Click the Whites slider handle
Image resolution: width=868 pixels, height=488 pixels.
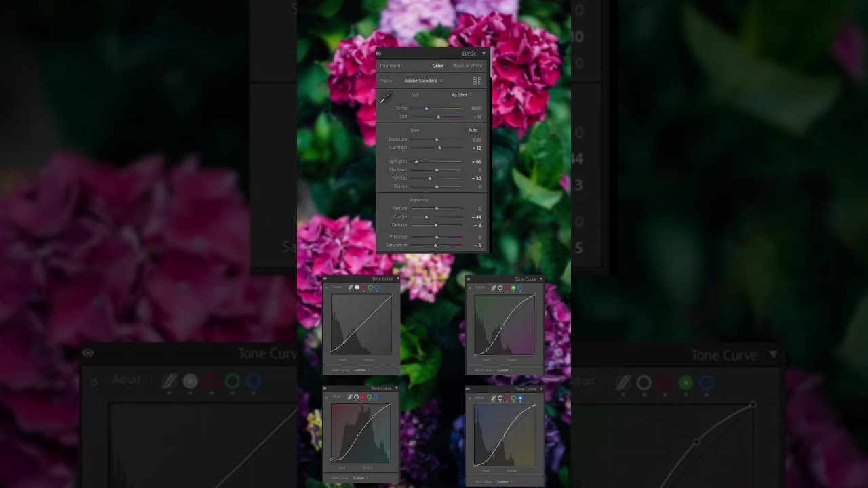tap(430, 178)
